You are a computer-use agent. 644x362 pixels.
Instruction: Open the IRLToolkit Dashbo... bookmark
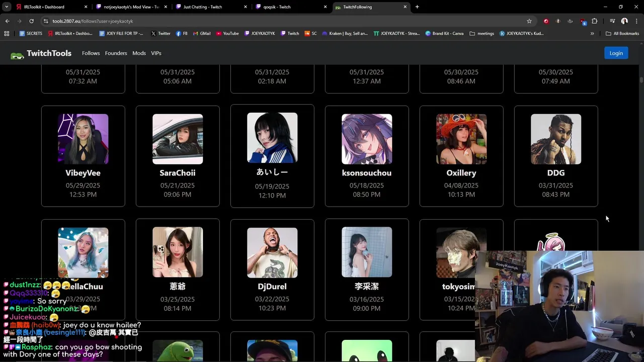coord(70,33)
